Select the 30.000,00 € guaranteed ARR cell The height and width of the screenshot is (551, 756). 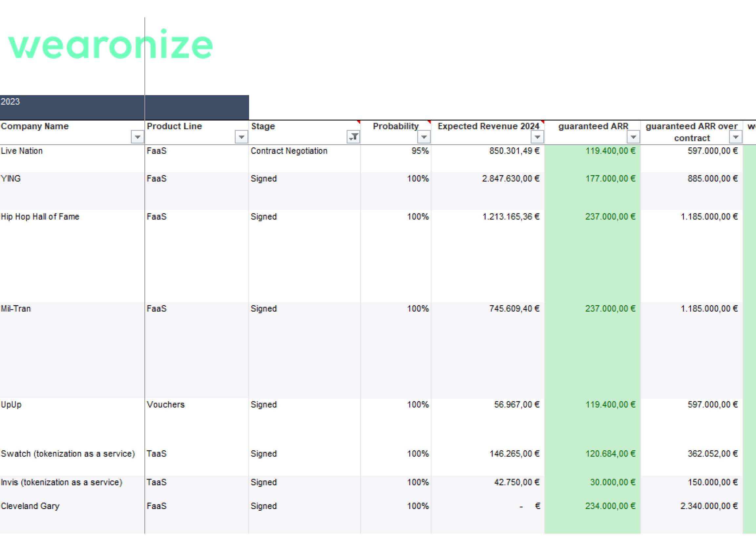coord(593,488)
